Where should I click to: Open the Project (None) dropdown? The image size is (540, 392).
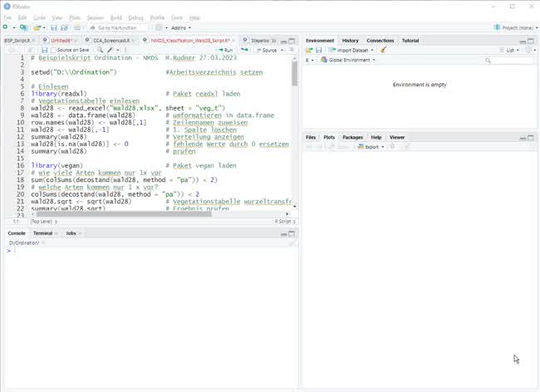click(x=516, y=27)
